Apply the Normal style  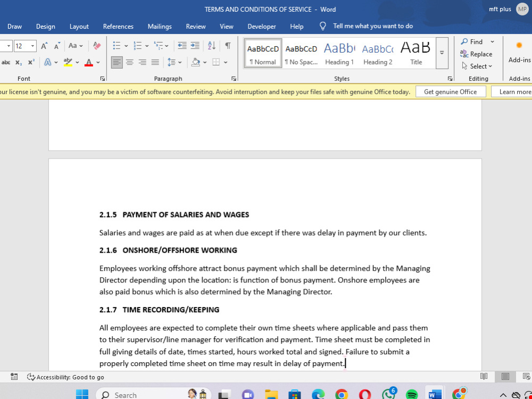pyautogui.click(x=263, y=53)
